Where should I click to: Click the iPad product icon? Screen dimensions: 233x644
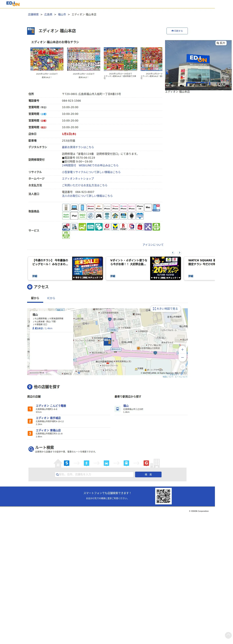tap(74, 216)
